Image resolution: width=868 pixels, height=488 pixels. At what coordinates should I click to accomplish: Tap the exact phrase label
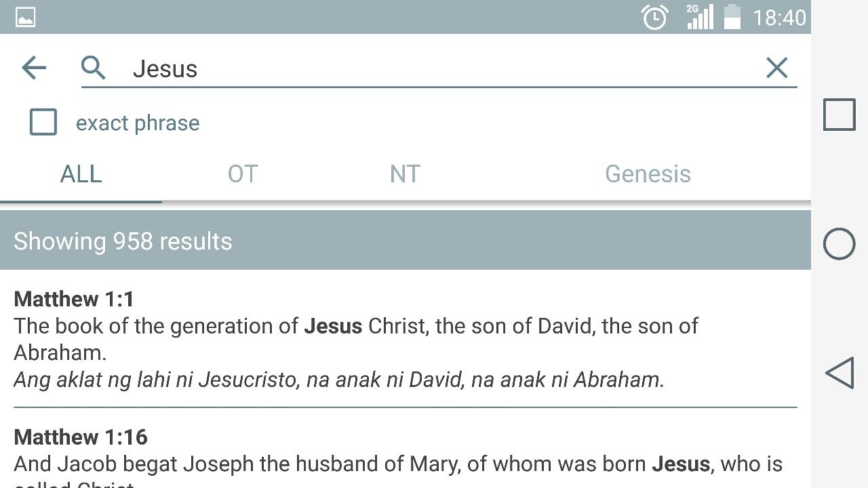point(138,123)
